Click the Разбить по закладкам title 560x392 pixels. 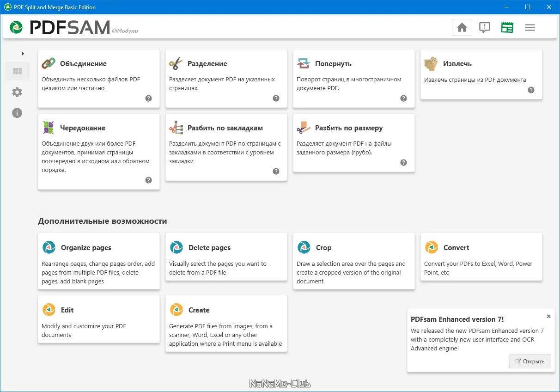[x=225, y=128]
